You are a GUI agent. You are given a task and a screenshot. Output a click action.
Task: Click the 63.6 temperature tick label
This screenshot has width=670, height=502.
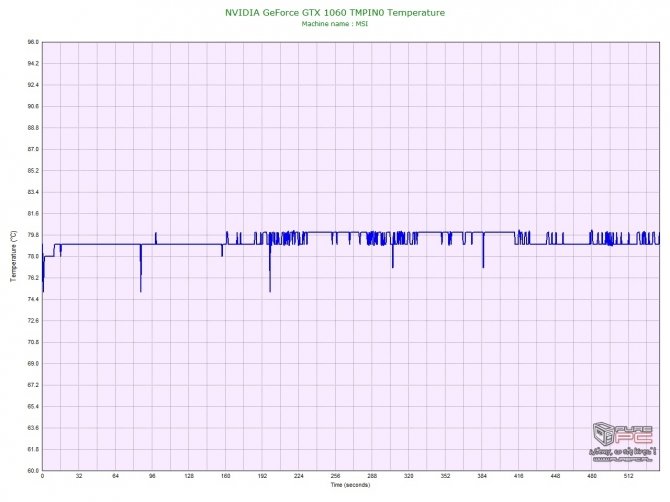[33, 428]
